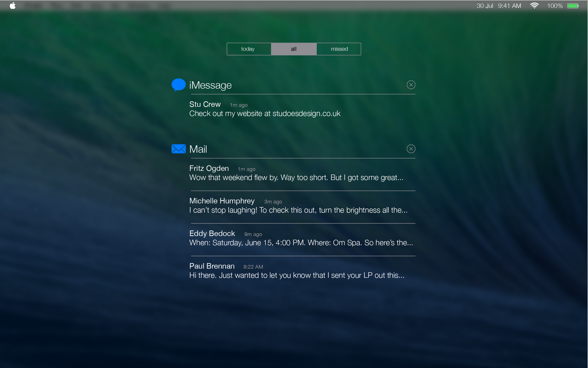
Task: Click the 9:41 AM clock
Action: click(509, 6)
